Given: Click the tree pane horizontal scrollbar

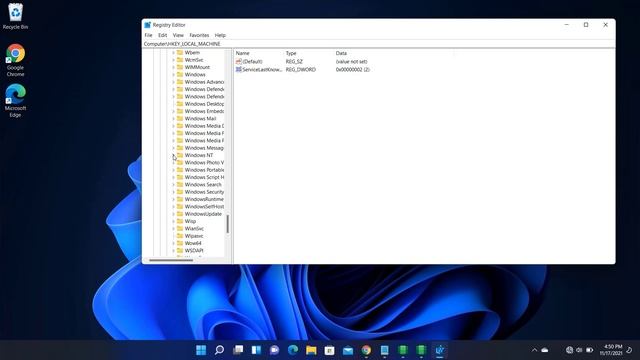Looking at the screenshot, I should tap(171, 260).
